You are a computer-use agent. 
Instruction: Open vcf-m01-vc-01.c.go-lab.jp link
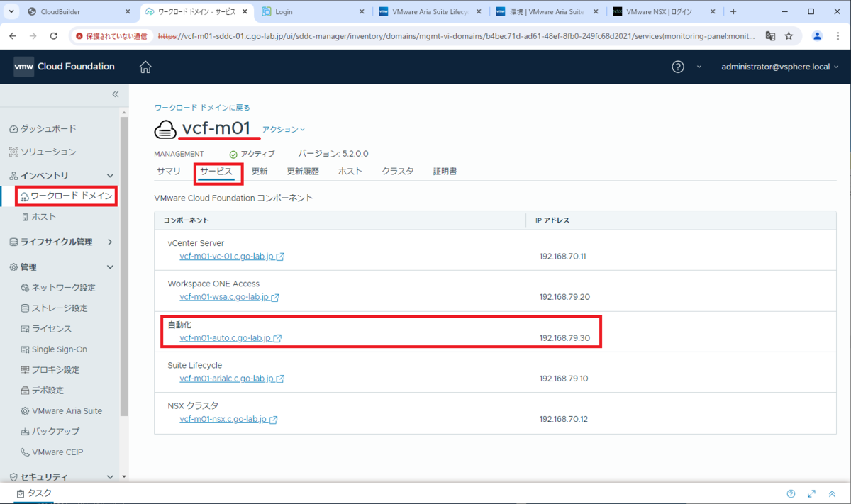226,257
